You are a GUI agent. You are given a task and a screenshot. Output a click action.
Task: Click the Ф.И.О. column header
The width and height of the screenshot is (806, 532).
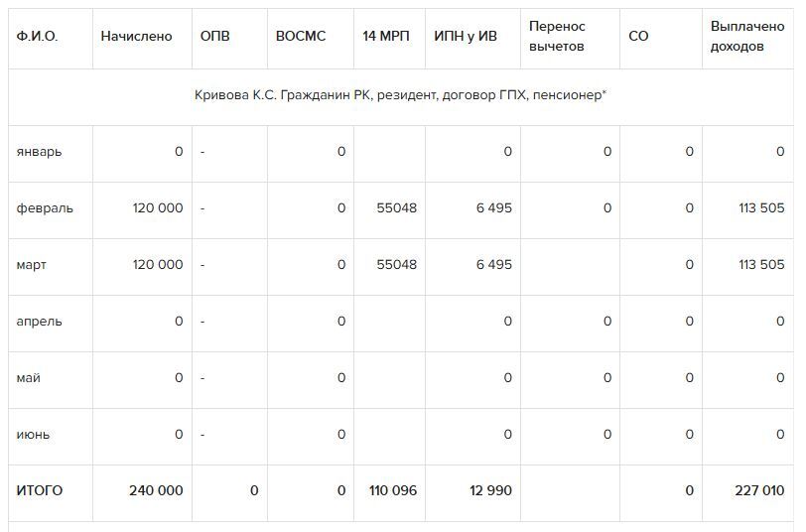[37, 36]
